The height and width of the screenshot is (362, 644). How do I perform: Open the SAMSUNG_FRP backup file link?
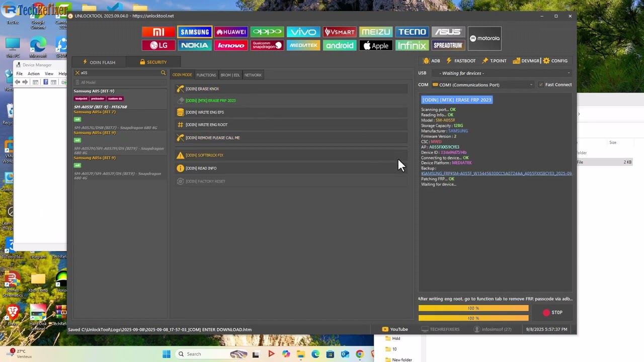[496, 173]
